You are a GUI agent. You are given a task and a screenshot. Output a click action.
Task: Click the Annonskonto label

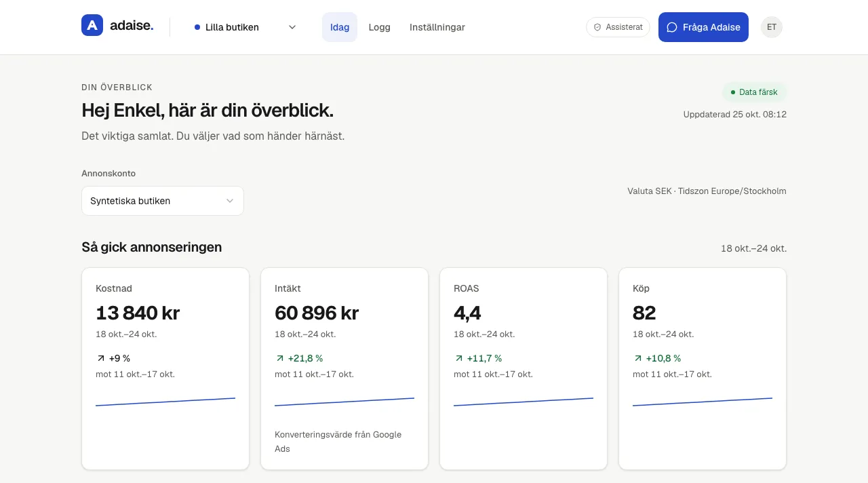pyautogui.click(x=108, y=174)
